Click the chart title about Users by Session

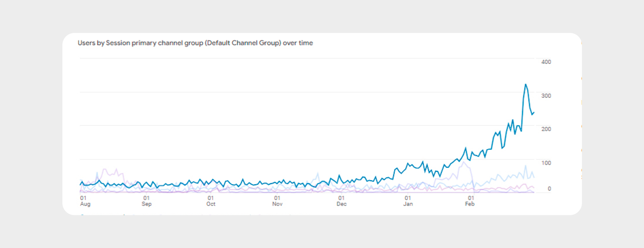click(195, 43)
